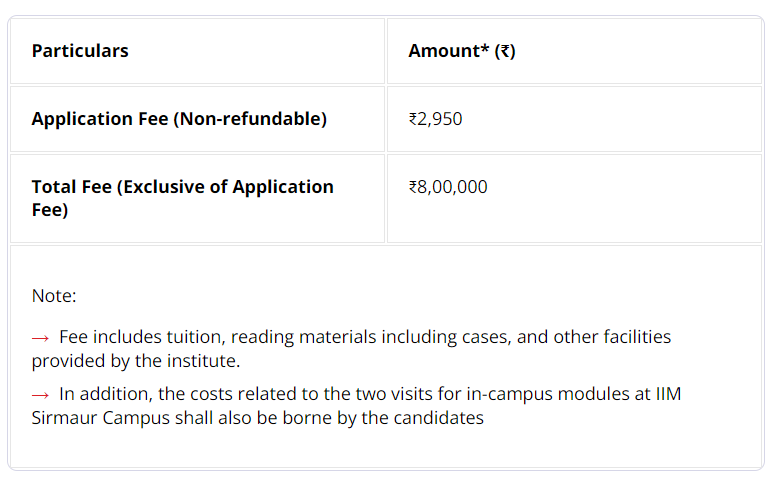Click the word 'Non-refundable' in the fee label
Viewport: 777px width, 478px height.
(x=250, y=119)
